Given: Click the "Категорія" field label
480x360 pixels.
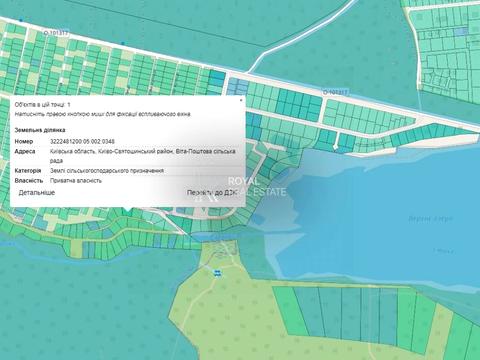Looking at the screenshot, I should coord(28,171).
